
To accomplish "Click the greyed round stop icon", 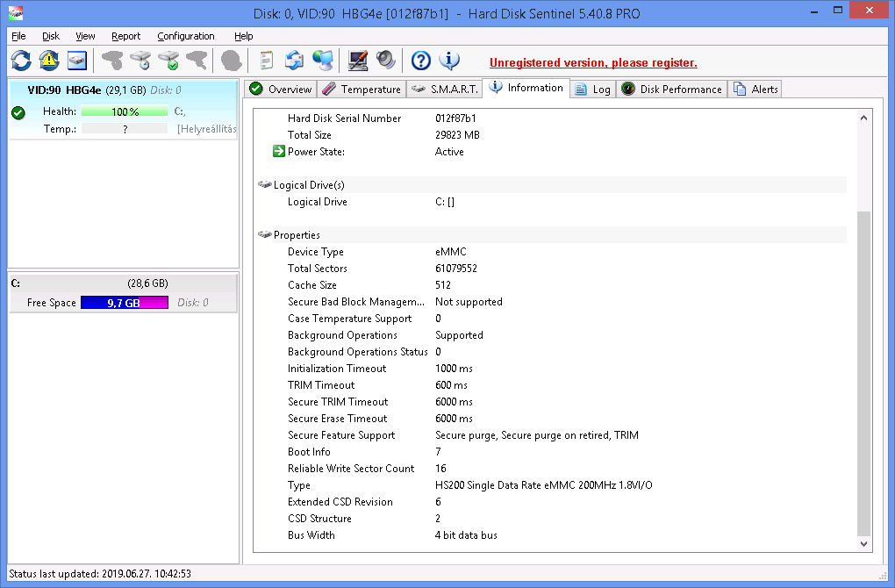I will (x=231, y=61).
